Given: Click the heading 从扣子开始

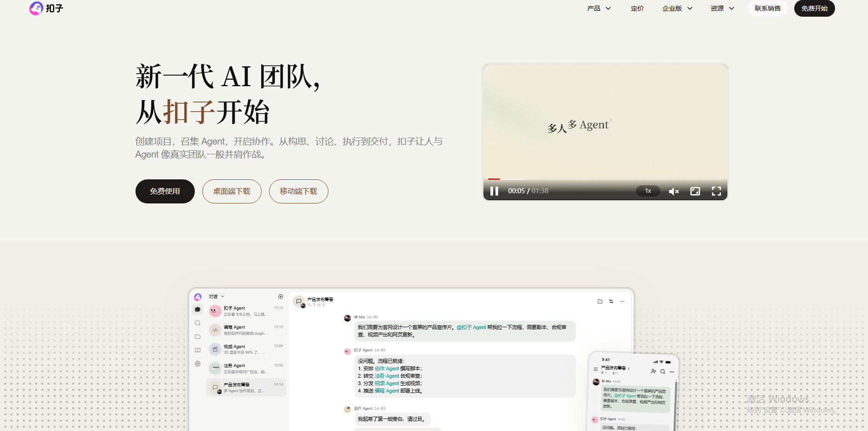Looking at the screenshot, I should click(x=203, y=112).
